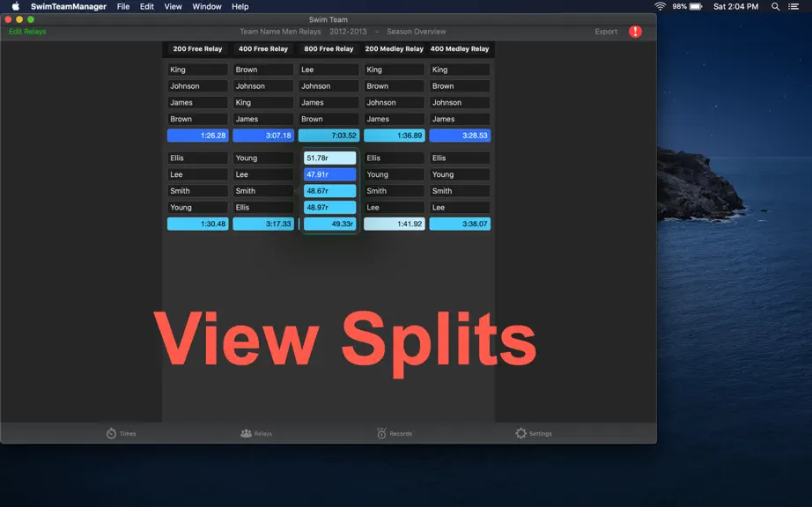Click King in 400 Medley Relay column
This screenshot has width=812, height=507.
tap(460, 70)
